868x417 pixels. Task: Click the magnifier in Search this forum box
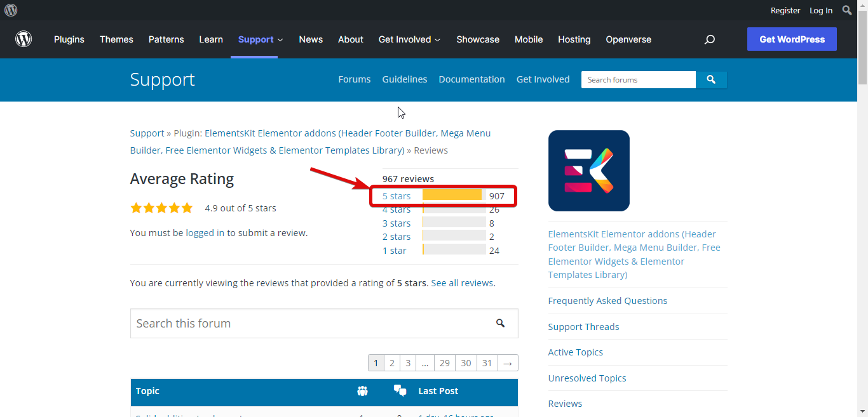pos(501,323)
